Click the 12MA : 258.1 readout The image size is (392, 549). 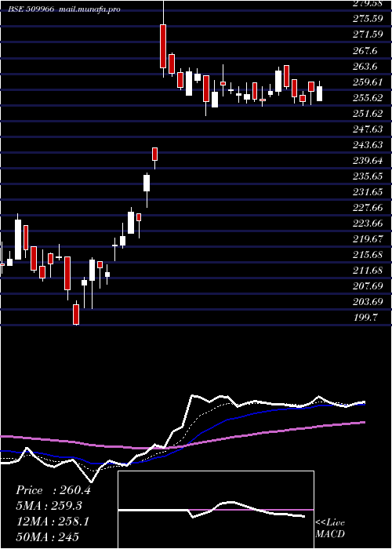coord(53,522)
